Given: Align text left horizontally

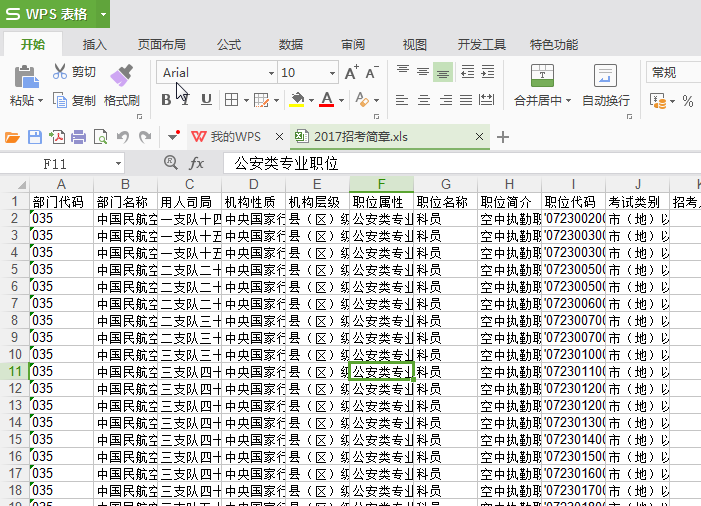Looking at the screenshot, I should 402,100.
